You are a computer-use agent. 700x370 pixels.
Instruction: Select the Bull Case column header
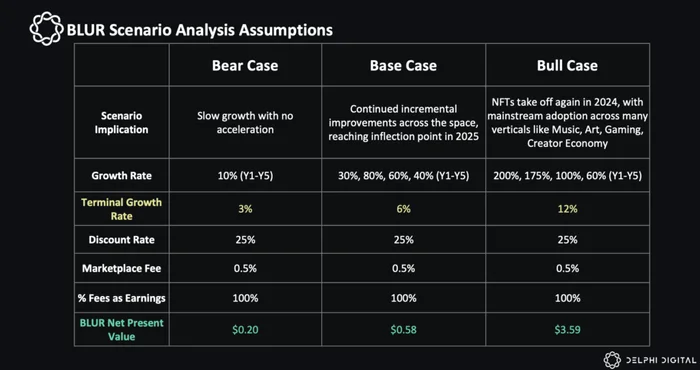click(567, 66)
